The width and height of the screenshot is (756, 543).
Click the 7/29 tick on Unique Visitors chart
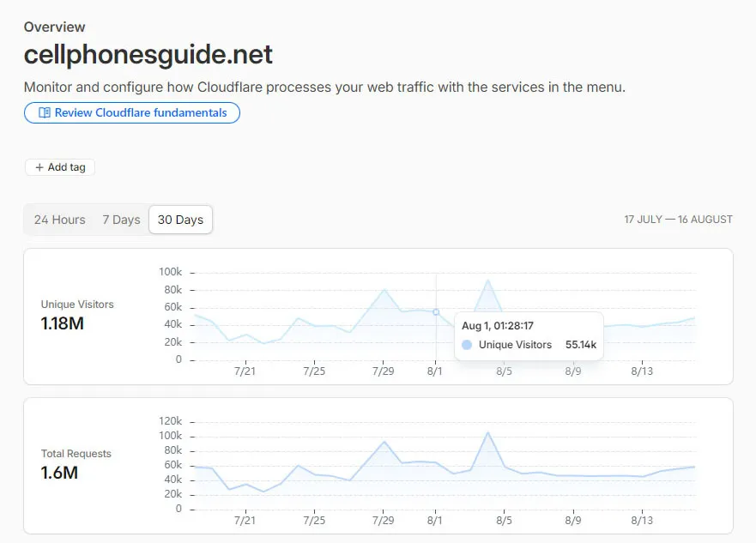tap(383, 371)
